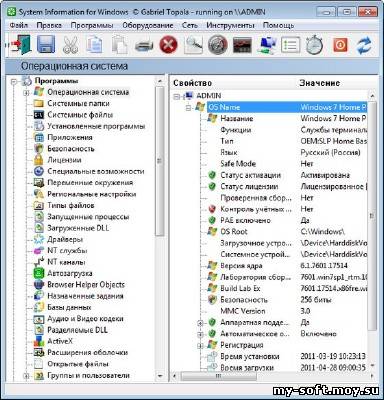Select Системные файлы in the tree
This screenshot has width=384, height=400.
(80, 115)
